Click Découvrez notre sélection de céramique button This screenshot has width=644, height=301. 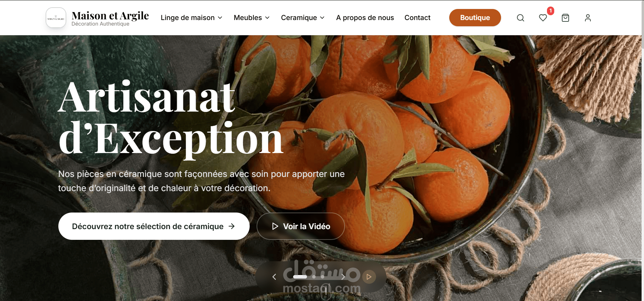tap(154, 226)
